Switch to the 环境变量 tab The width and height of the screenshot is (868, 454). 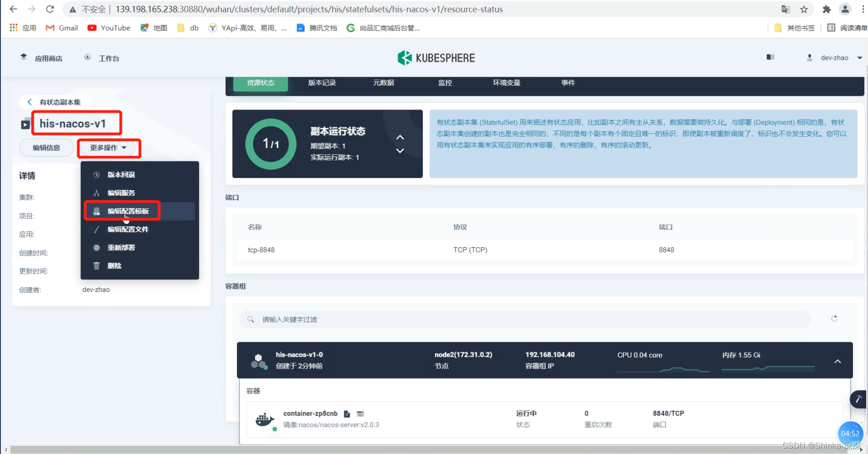pyautogui.click(x=506, y=83)
